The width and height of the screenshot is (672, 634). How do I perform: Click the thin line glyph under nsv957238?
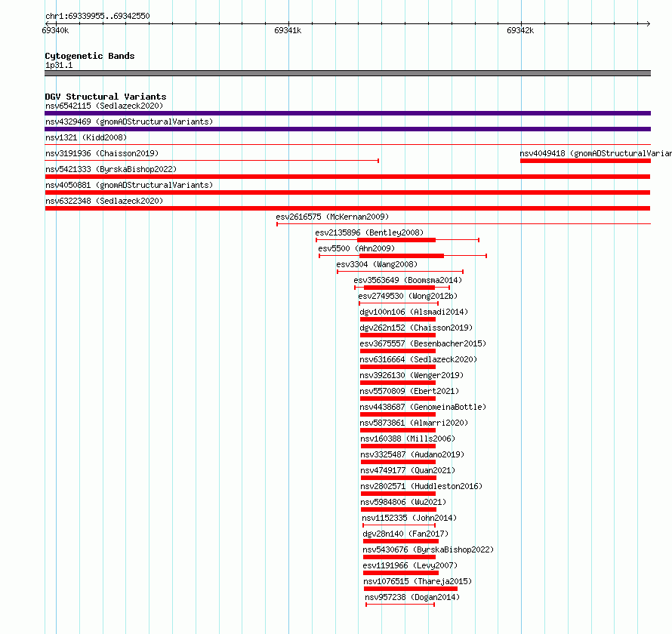pos(400,605)
